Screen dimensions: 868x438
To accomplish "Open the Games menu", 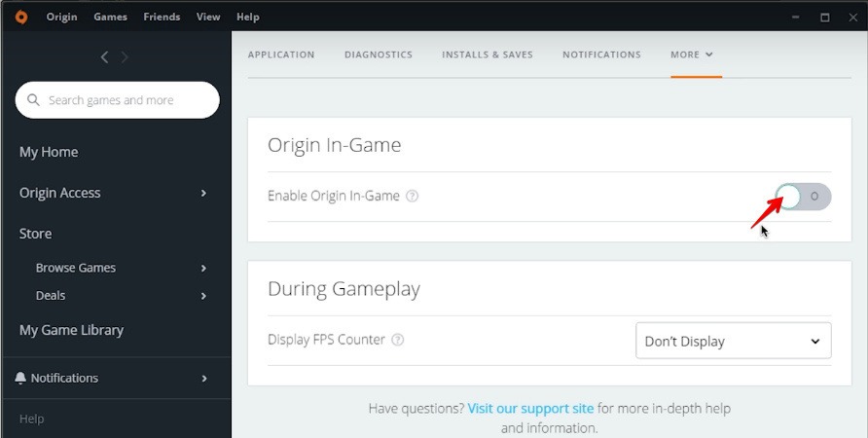I will 110,18.
